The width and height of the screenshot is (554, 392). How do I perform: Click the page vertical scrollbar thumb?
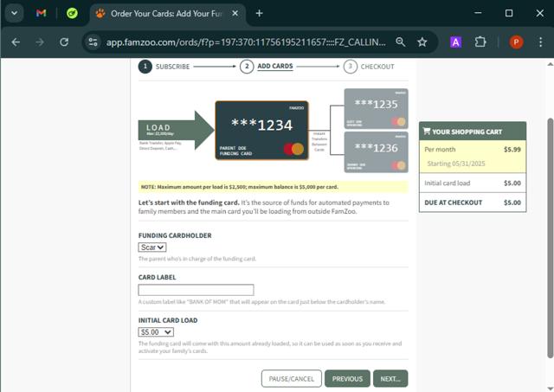[x=551, y=238]
